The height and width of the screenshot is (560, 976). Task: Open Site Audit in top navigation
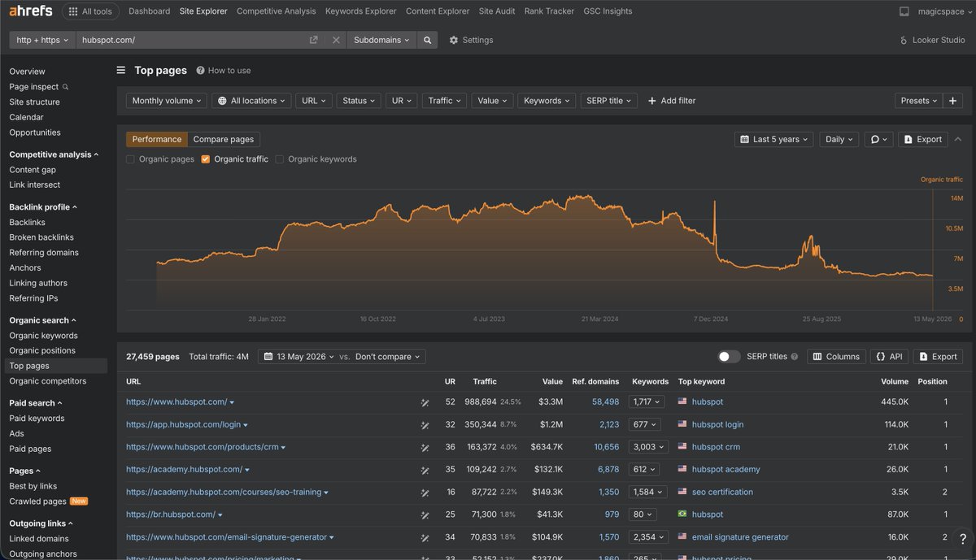(497, 11)
